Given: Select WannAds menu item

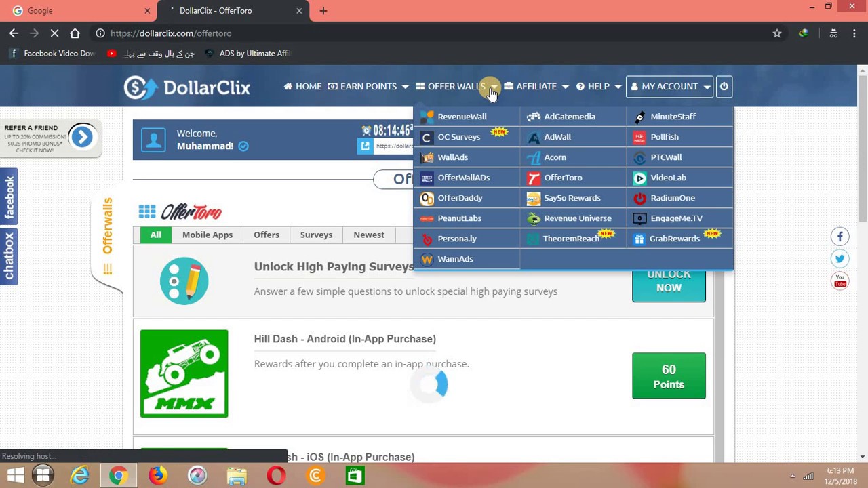Looking at the screenshot, I should click(467, 259).
